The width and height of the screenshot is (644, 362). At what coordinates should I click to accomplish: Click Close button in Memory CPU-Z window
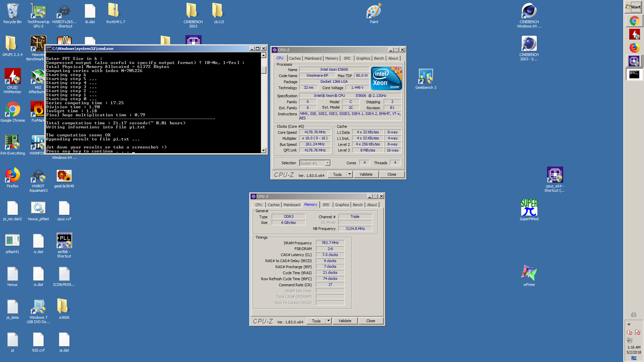[x=371, y=321]
